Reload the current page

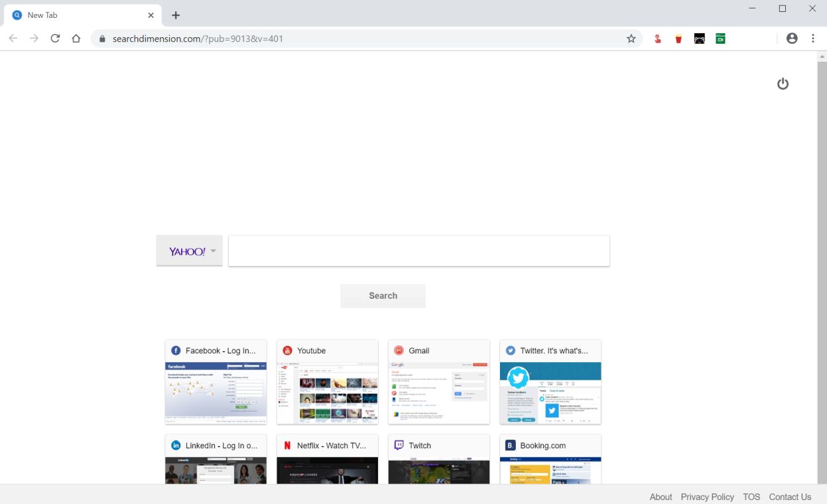(55, 38)
